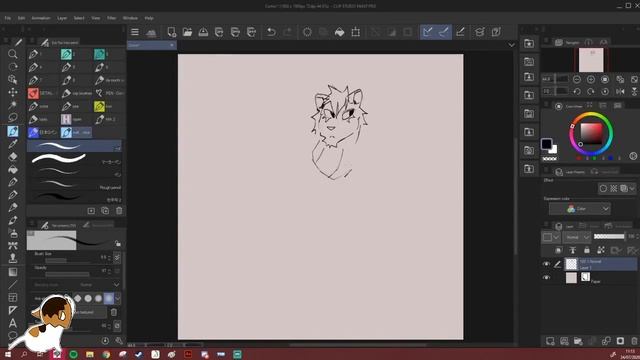This screenshot has height=360, width=640.
Task: Expand the anti-aliasing options dropdown arrow
Action: click(x=118, y=298)
